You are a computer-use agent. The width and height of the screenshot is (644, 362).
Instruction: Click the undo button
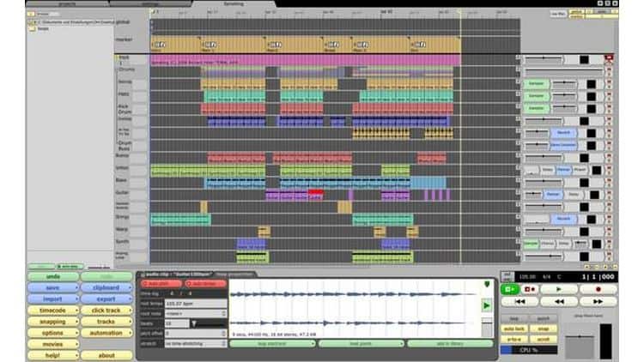[x=53, y=276]
